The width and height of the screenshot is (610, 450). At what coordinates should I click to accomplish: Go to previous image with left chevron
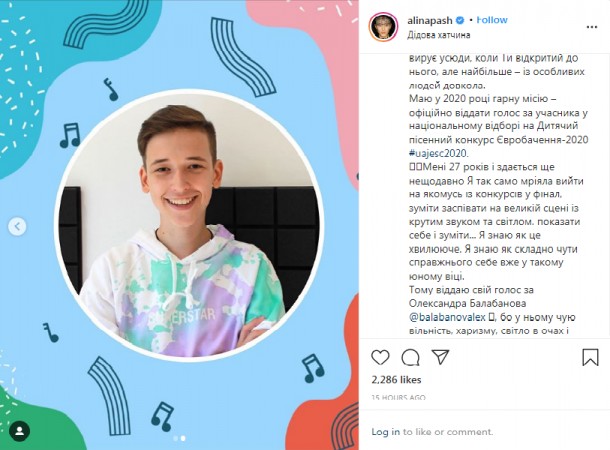[x=17, y=226]
